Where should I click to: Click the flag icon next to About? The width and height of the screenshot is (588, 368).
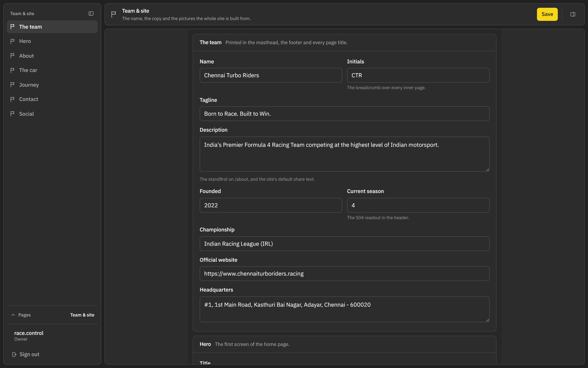pyautogui.click(x=12, y=56)
